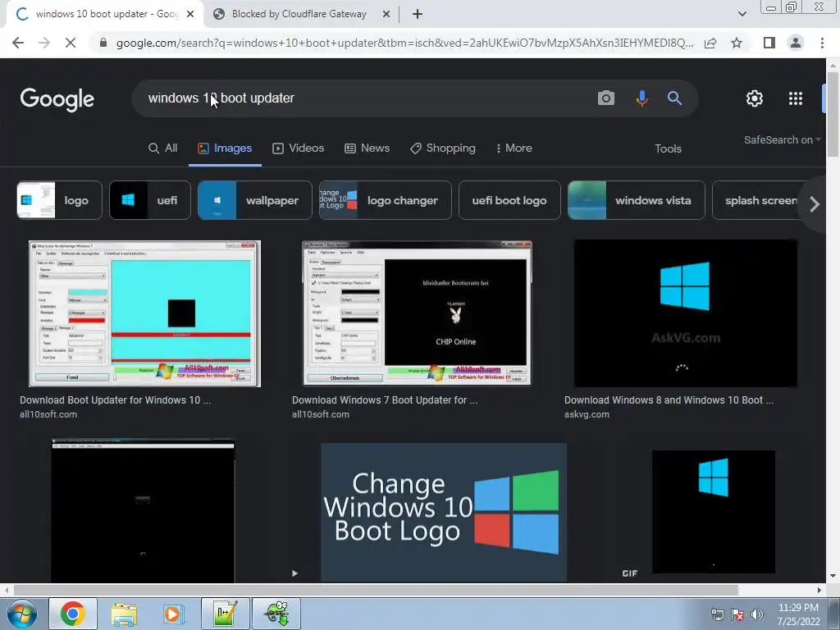Image resolution: width=840 pixels, height=630 pixels.
Task: Filter by the uefi boot logo chip
Action: 509,200
